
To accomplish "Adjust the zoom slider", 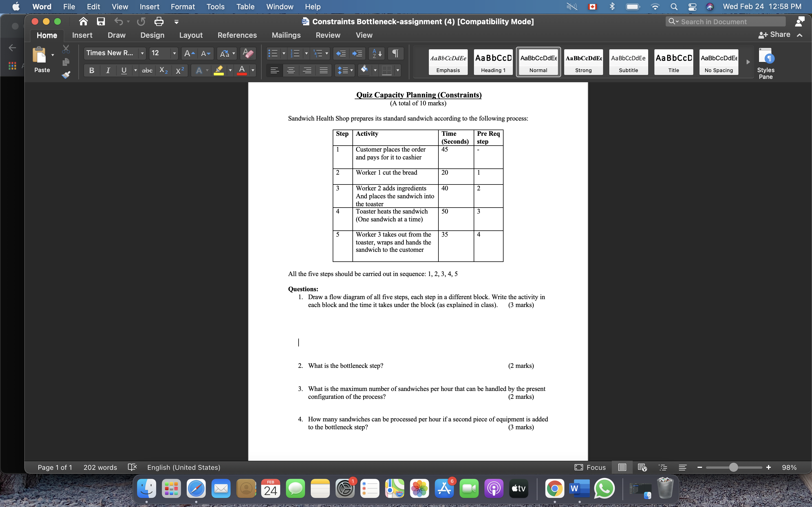I will click(x=734, y=467).
